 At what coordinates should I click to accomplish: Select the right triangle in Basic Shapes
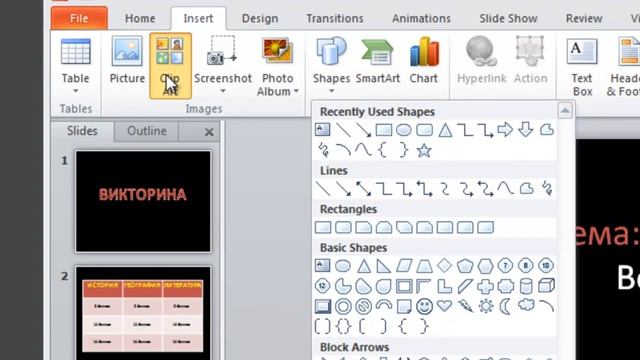[x=383, y=266]
